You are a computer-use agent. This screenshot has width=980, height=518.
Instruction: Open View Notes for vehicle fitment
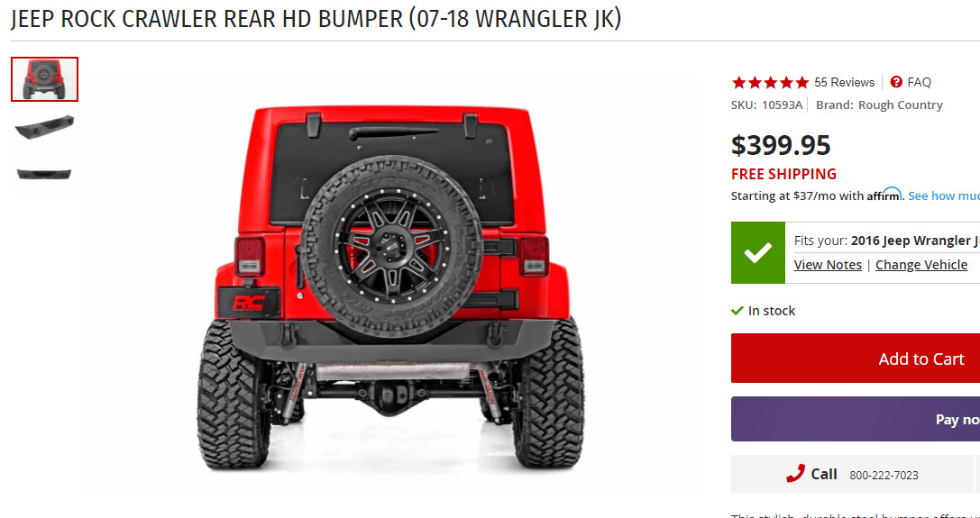tap(828, 265)
